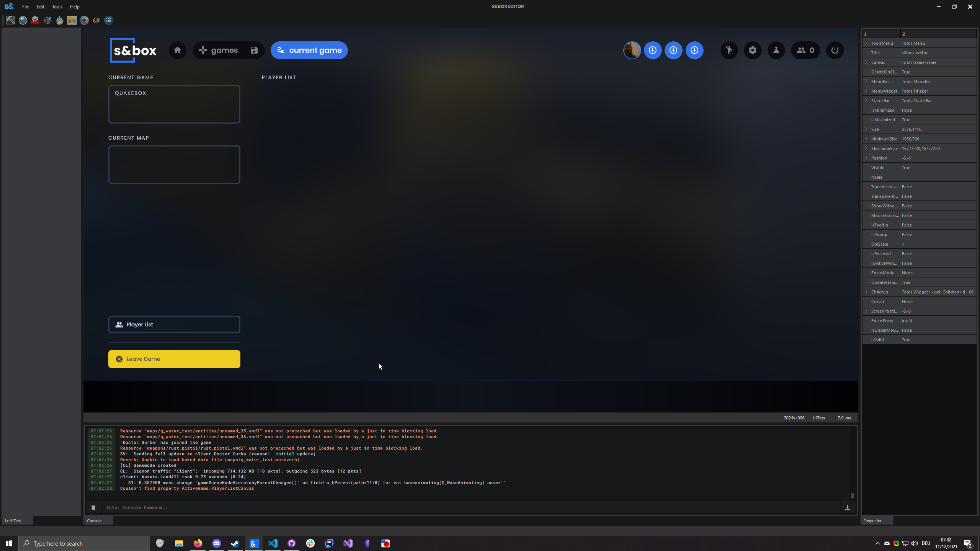The image size is (980, 551).
Task: Open the ModelDoc editor icon with red MD
Action: point(35,20)
